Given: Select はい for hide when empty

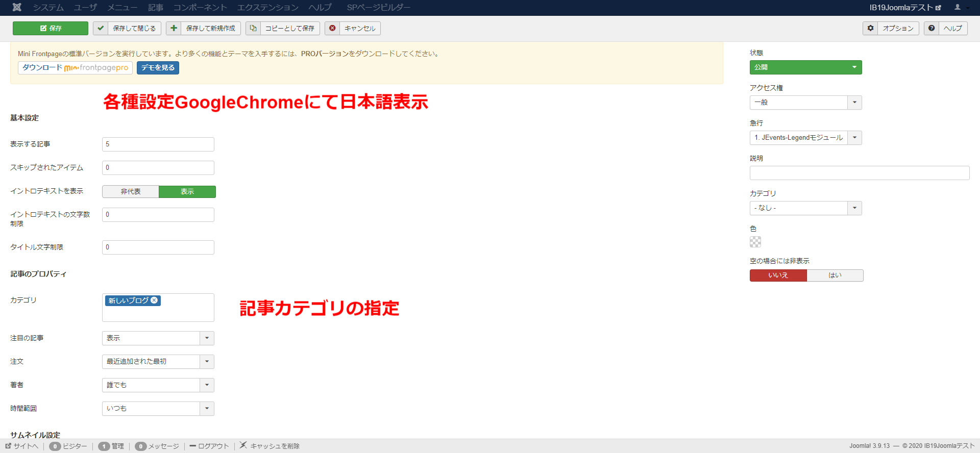Looking at the screenshot, I should 835,275.
